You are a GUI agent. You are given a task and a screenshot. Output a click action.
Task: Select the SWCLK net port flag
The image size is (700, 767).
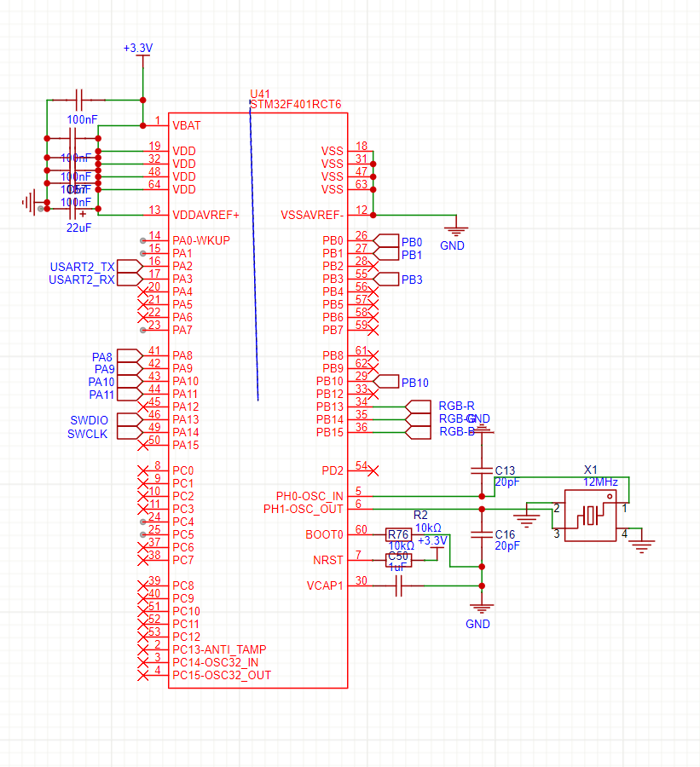(x=130, y=432)
